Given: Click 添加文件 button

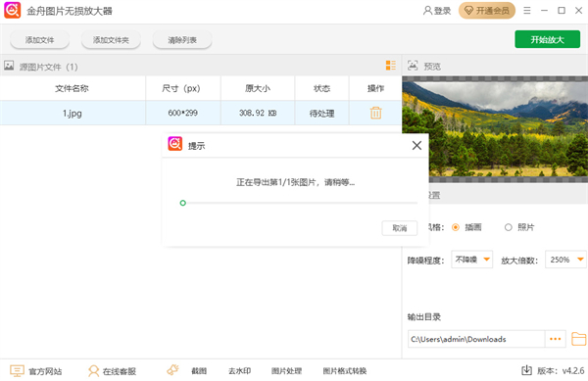Looking at the screenshot, I should pos(40,40).
